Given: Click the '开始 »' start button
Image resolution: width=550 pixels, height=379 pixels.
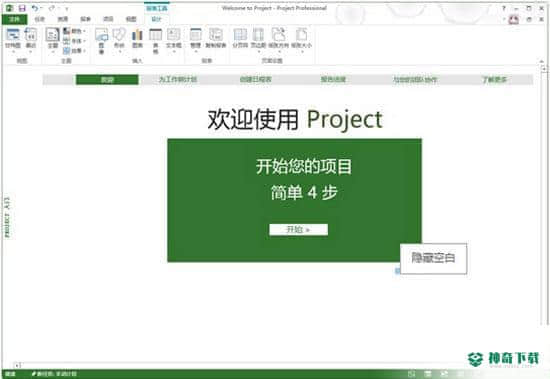Looking at the screenshot, I should (299, 230).
